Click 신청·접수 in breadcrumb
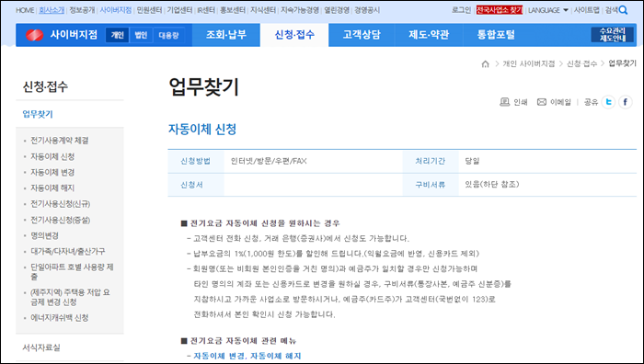This screenshot has height=364, width=644. [581, 63]
